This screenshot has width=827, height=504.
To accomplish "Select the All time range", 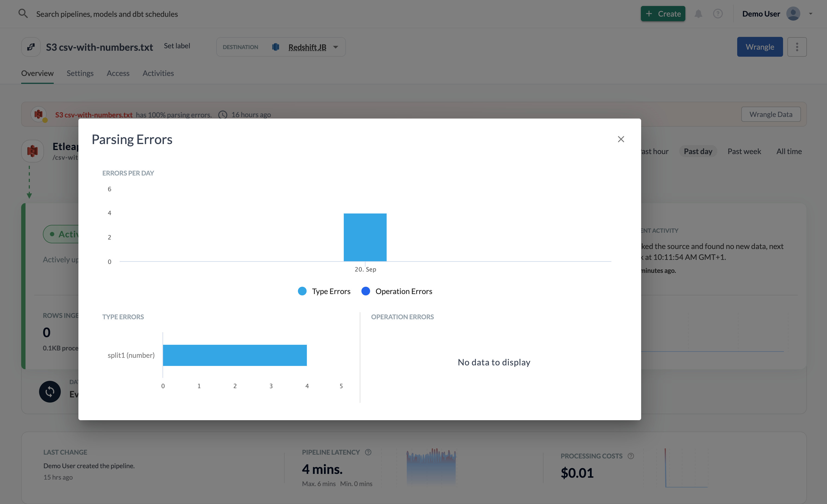I will click(789, 151).
